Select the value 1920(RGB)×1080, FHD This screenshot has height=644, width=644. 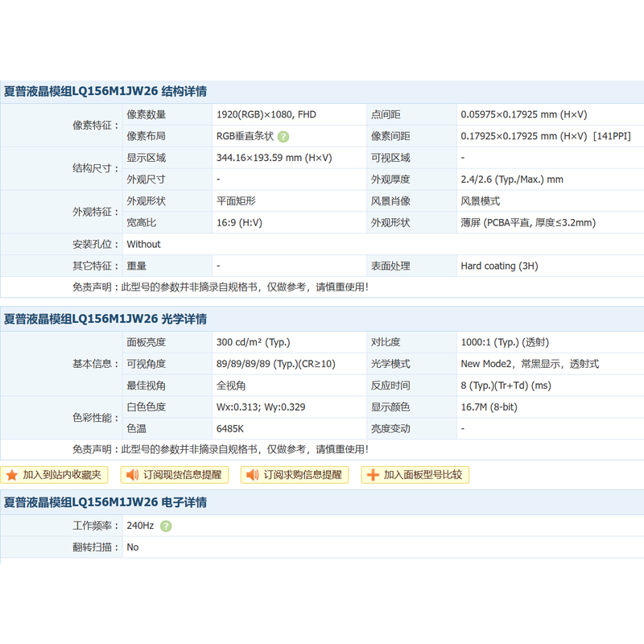[x=266, y=114]
